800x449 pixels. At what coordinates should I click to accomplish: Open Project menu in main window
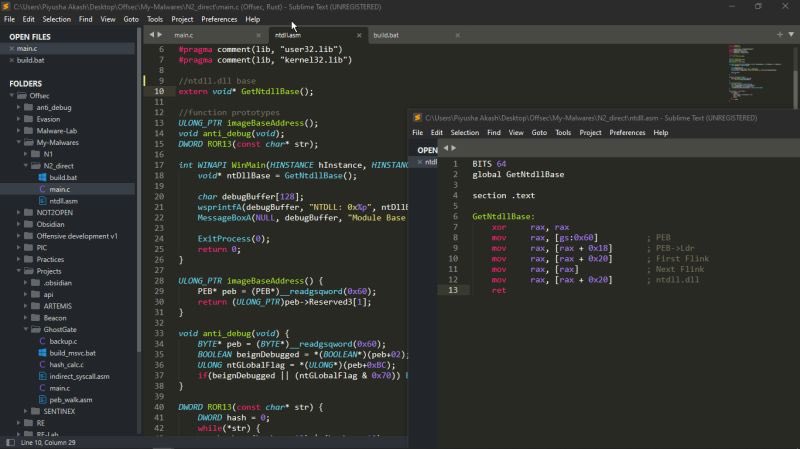(x=182, y=19)
